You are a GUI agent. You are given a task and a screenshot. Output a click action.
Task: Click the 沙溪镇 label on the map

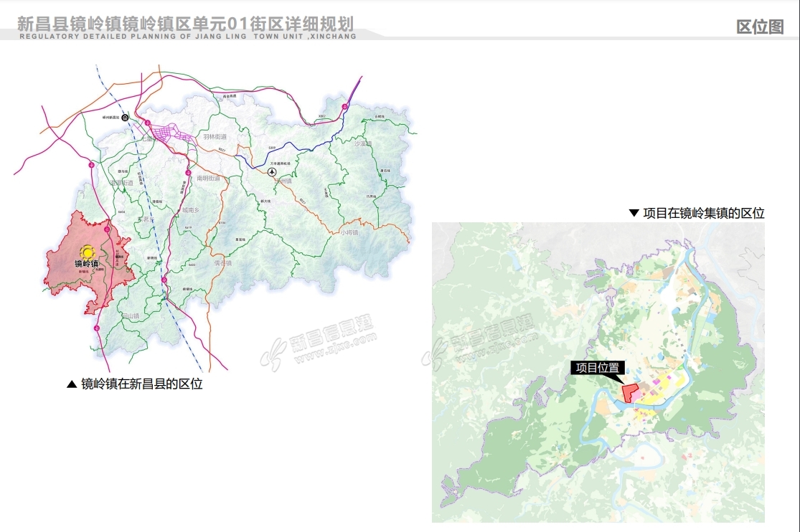364,144
